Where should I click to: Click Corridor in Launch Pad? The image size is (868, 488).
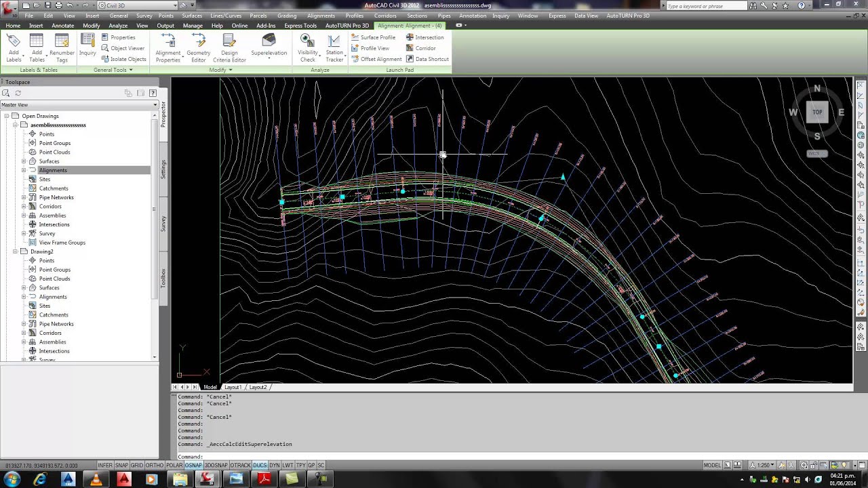[420, 48]
